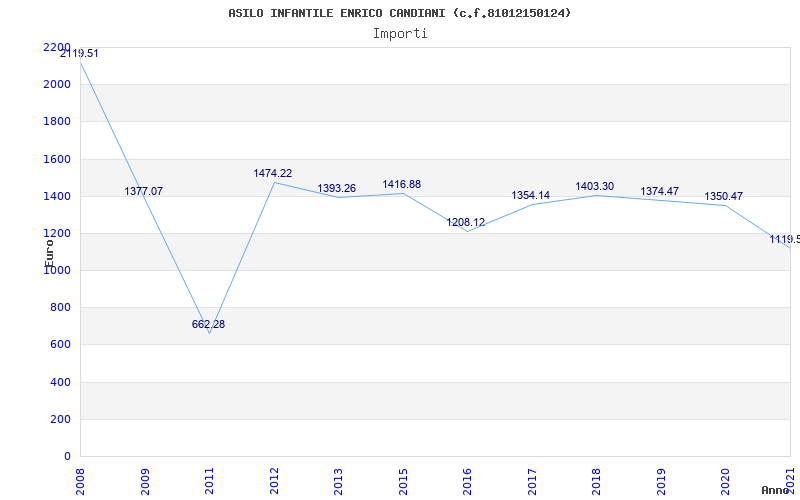This screenshot has width=800, height=500.
Task: Click the 2008 year axis label
Action: [80, 482]
